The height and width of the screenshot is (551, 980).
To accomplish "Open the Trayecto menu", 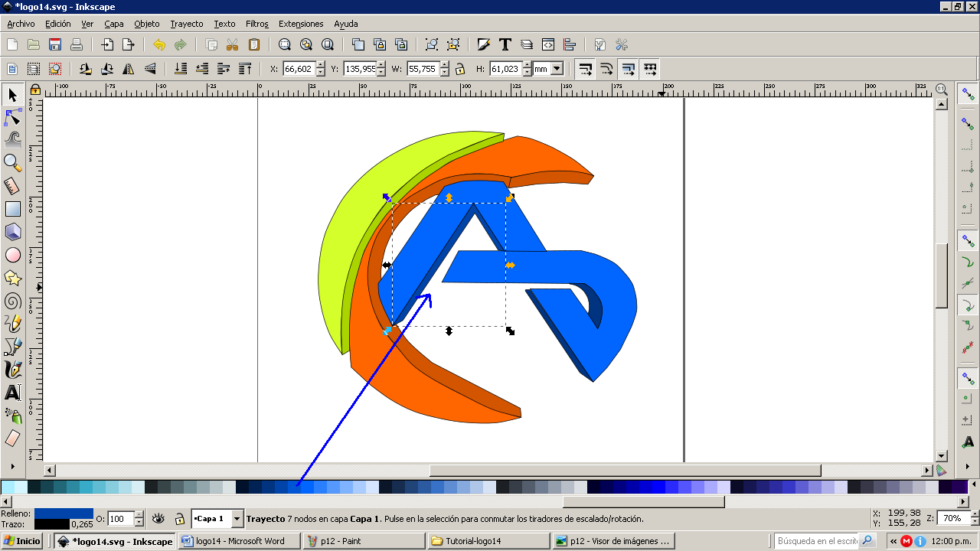I will click(187, 24).
